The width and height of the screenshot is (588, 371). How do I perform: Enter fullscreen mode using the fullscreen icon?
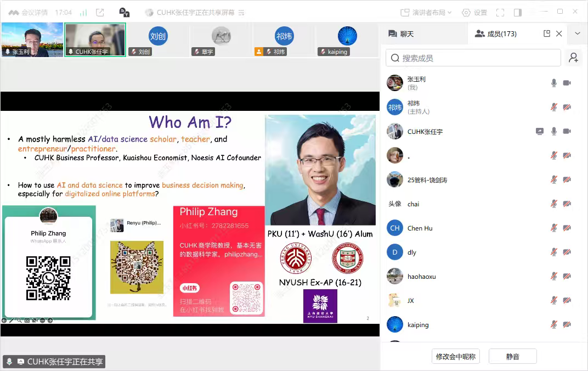pyautogui.click(x=500, y=12)
